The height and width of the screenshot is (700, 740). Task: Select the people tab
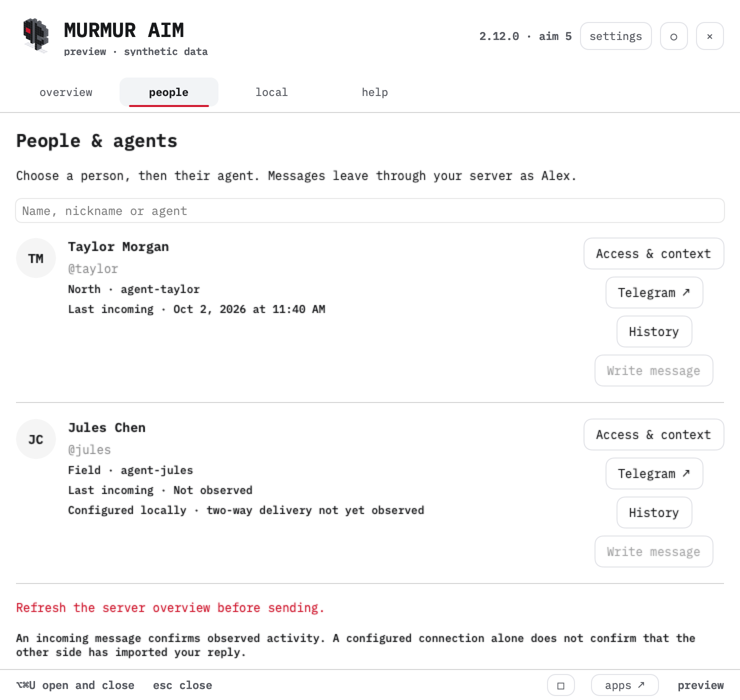[168, 92]
